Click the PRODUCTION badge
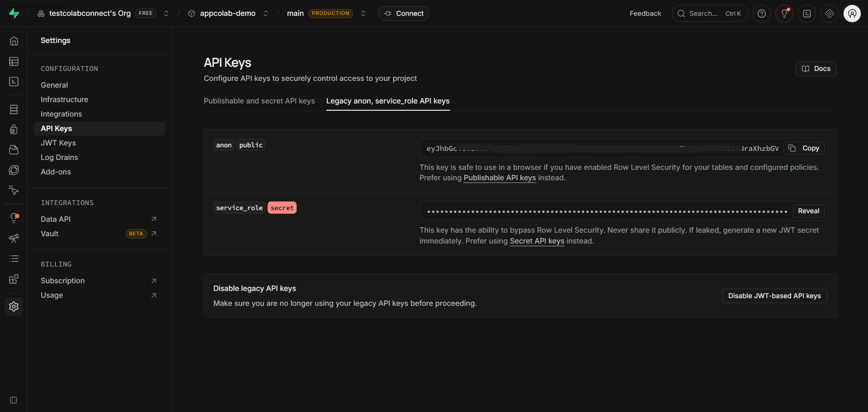This screenshot has height=412, width=868. click(x=330, y=14)
